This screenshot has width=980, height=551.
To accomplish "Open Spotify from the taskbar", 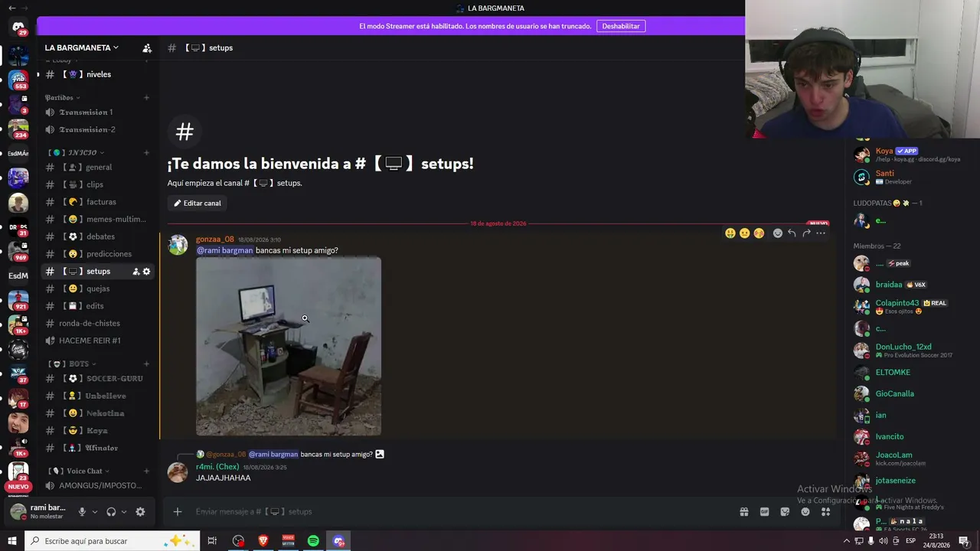I will [x=313, y=541].
